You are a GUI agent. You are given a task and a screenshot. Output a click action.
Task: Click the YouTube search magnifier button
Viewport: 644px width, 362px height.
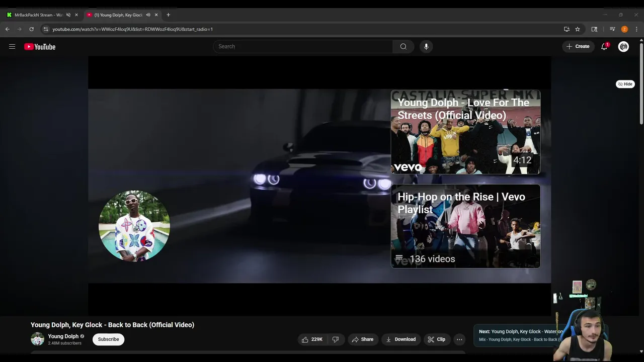click(403, 46)
